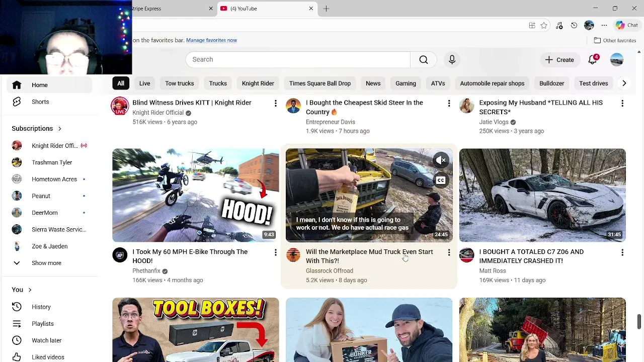This screenshot has width=644, height=362.
Task: Open totaled C7 Z06 video thumbnail
Action: (542, 195)
